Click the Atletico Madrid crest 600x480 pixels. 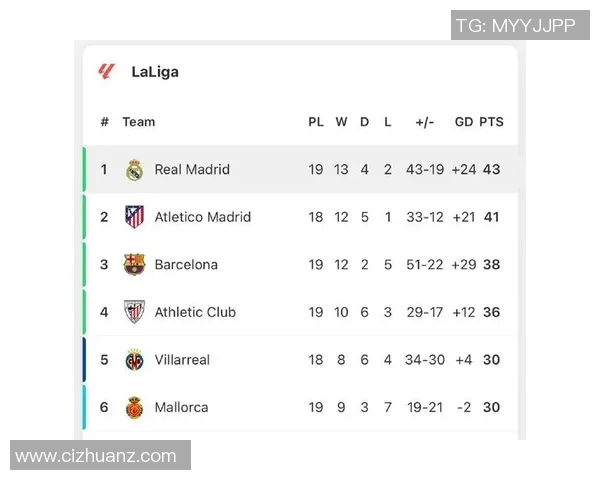click(134, 217)
